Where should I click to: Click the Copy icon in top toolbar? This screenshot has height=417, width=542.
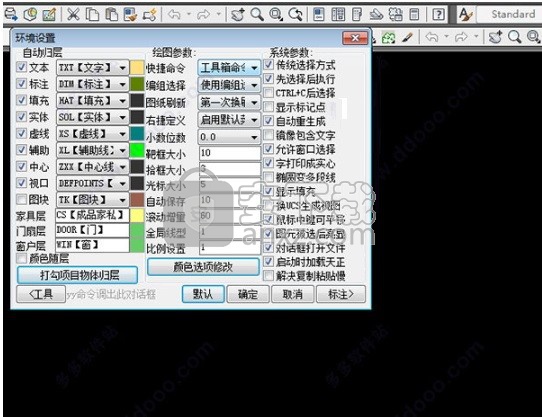[92, 15]
